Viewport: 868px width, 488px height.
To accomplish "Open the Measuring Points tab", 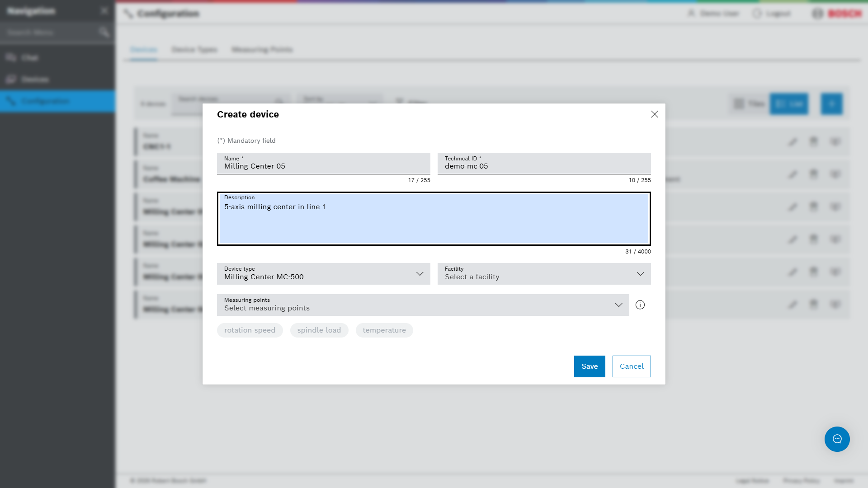I will [262, 50].
